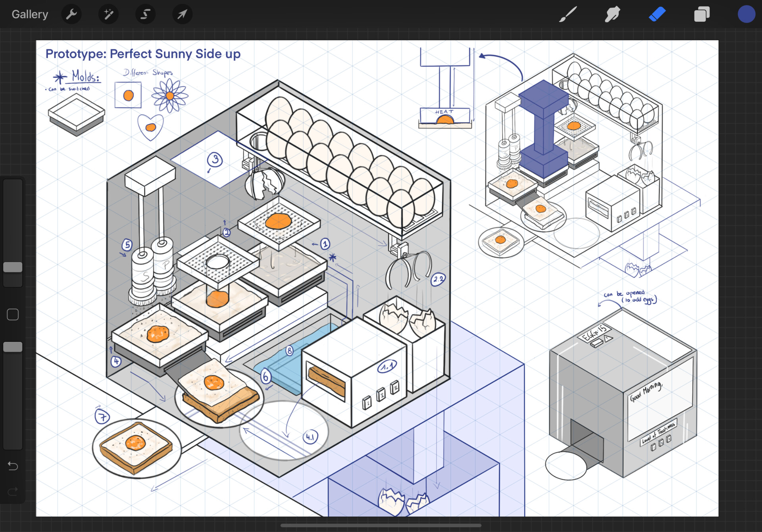This screenshot has height=532, width=762.
Task: Tap the square Modify button in sidebar
Action: pyautogui.click(x=13, y=315)
